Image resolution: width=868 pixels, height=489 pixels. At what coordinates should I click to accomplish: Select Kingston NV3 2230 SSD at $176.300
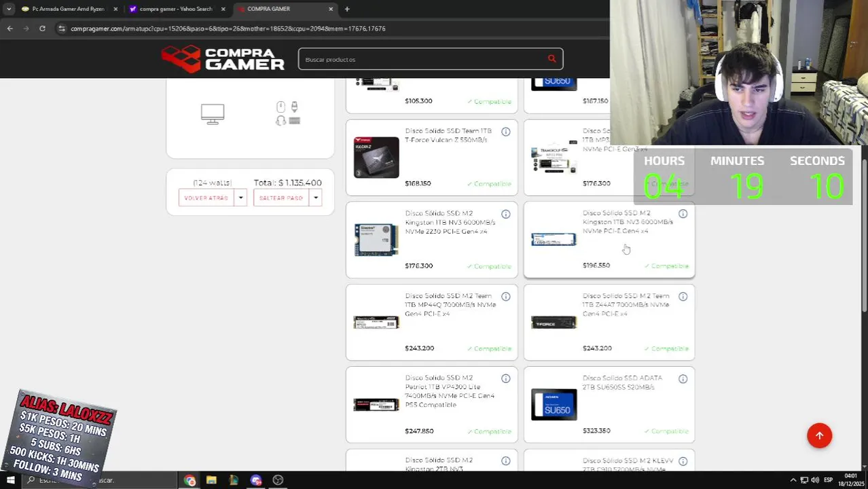(431, 240)
